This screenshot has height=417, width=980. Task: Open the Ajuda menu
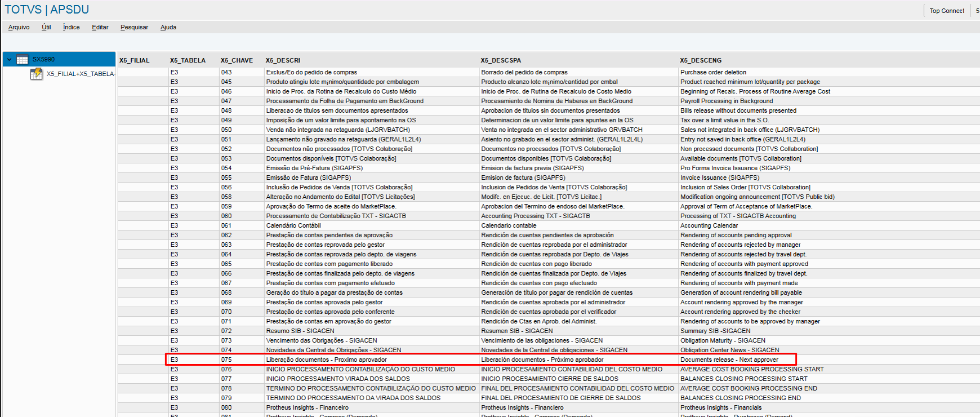click(x=168, y=27)
